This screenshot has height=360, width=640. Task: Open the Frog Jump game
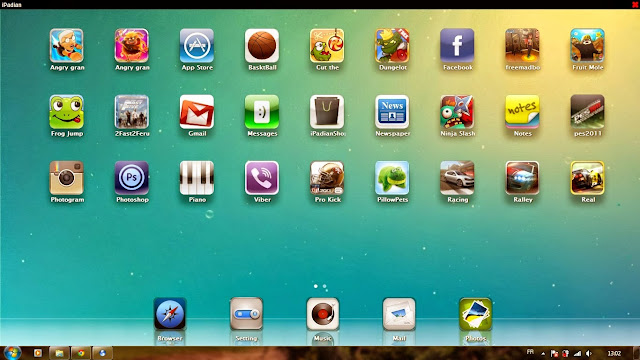tap(67, 112)
